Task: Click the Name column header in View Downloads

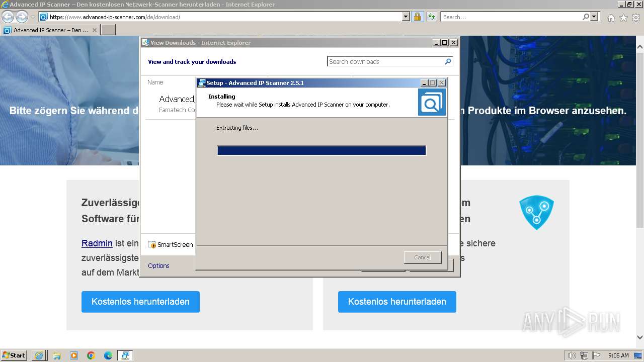Action: [155, 82]
